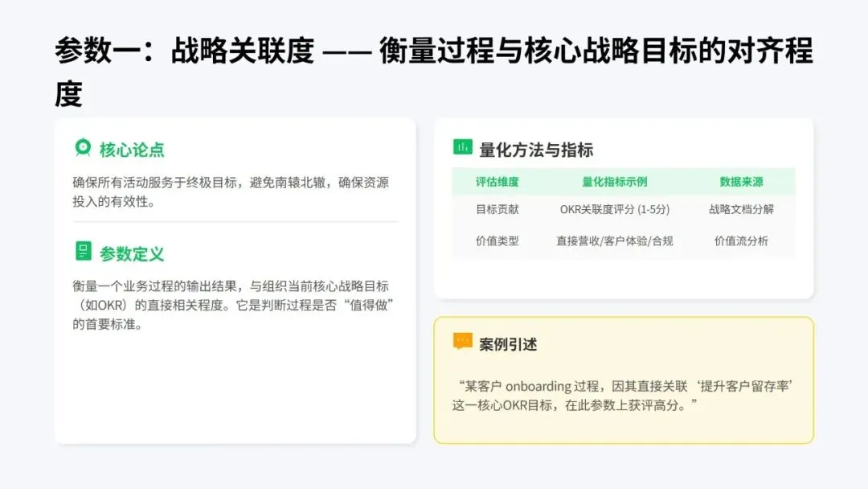
Task: Select the 价值流分析 cell
Action: pos(741,241)
